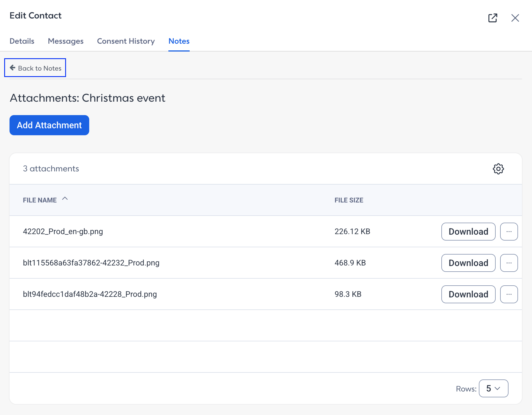532x415 pixels.
Task: Select the Notes tab
Action: (179, 41)
